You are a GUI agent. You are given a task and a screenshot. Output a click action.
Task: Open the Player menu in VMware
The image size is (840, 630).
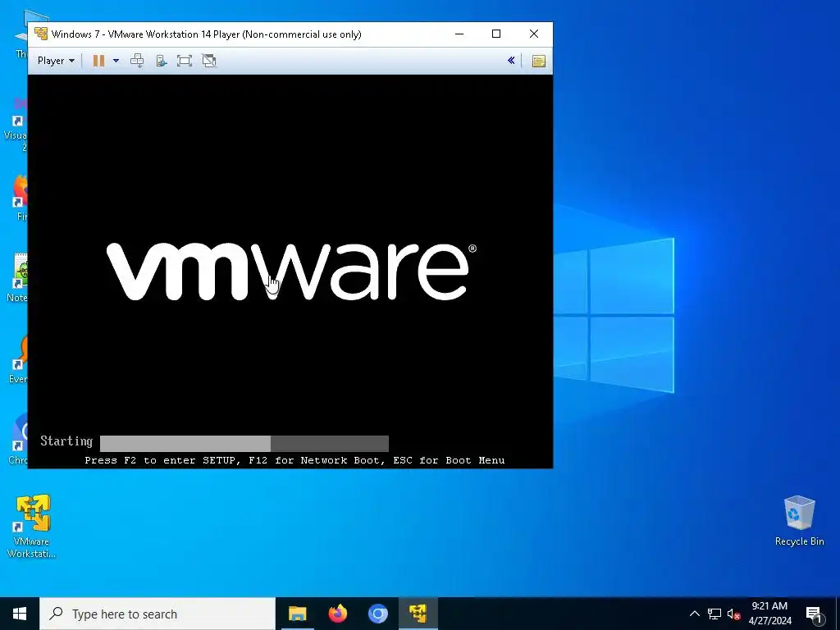[56, 61]
